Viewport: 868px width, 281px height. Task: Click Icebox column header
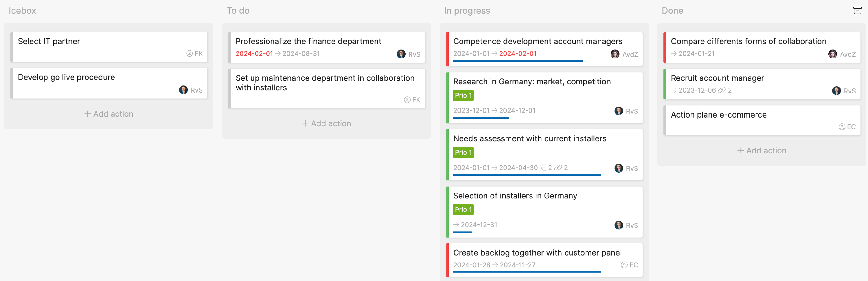tap(22, 10)
